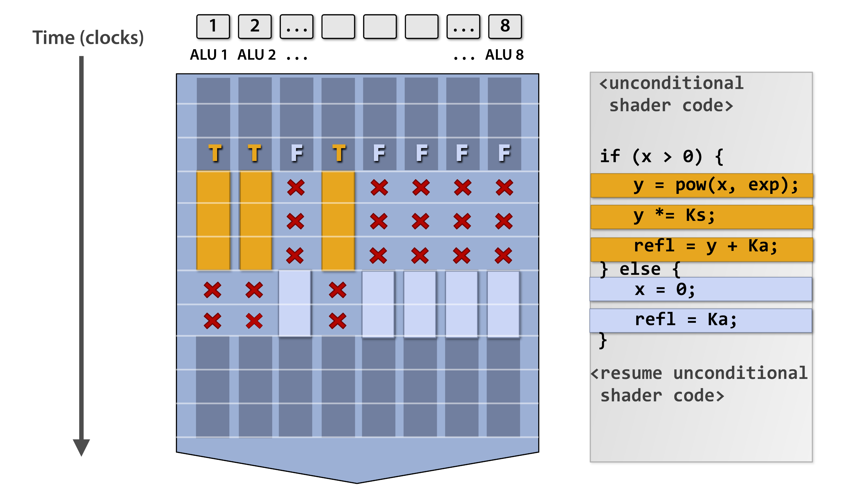Image resolution: width=868 pixels, height=495 pixels.
Task: Click the light blue bar under ALU 8
Action: [x=503, y=304]
